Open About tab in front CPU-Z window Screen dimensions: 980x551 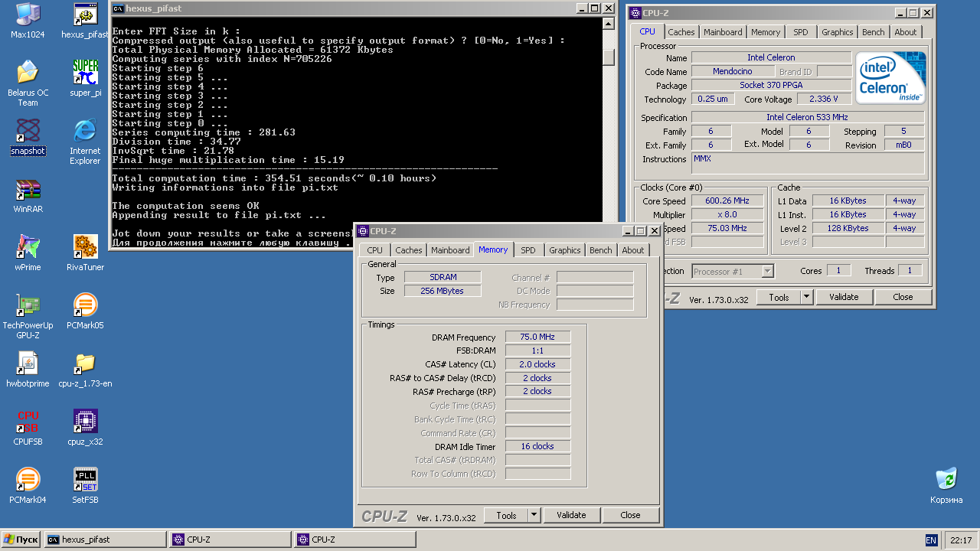coord(633,250)
